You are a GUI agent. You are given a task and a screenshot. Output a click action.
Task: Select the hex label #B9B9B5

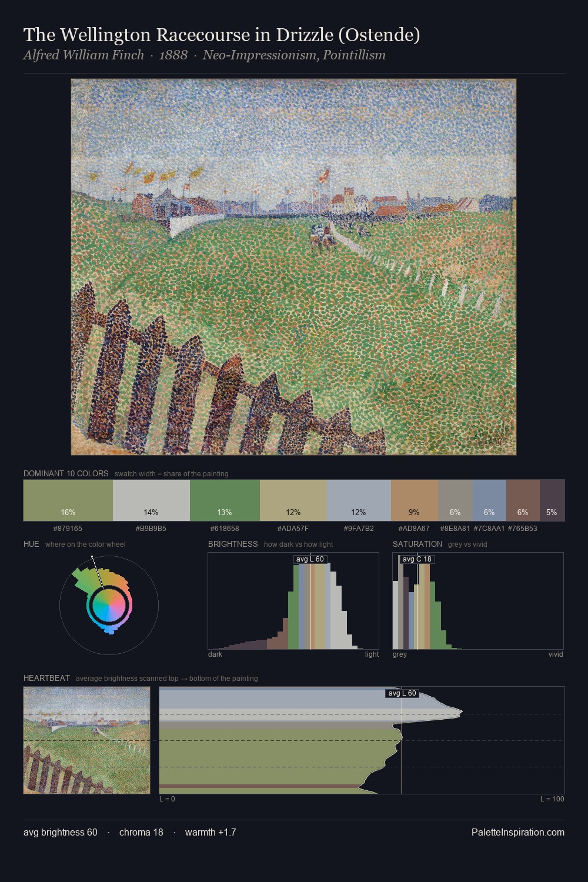click(151, 529)
